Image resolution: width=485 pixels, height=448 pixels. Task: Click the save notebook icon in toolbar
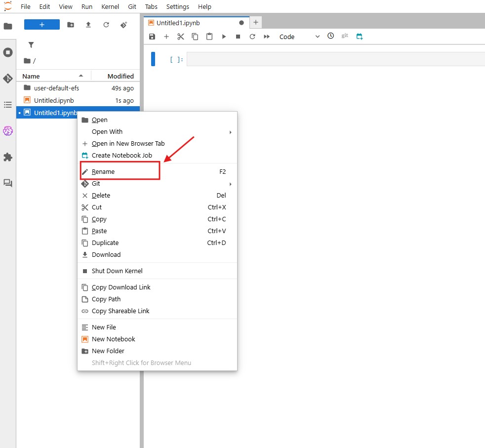pos(152,37)
